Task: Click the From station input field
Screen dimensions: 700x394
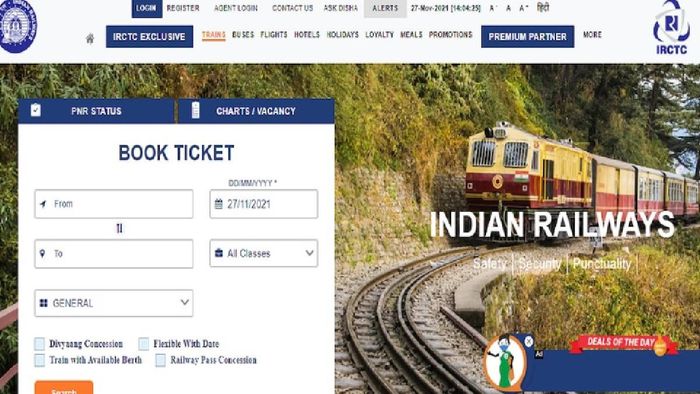Action: [x=114, y=204]
